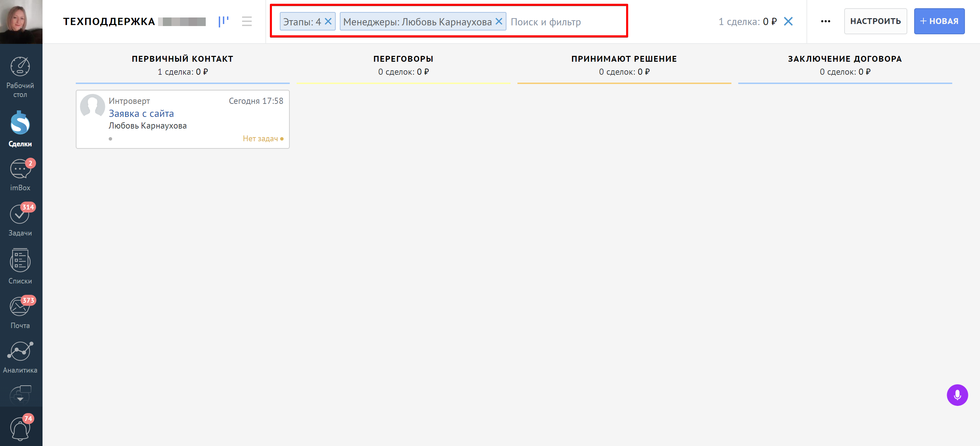
Task: Open the Заявка с сайта deal
Action: (x=141, y=113)
